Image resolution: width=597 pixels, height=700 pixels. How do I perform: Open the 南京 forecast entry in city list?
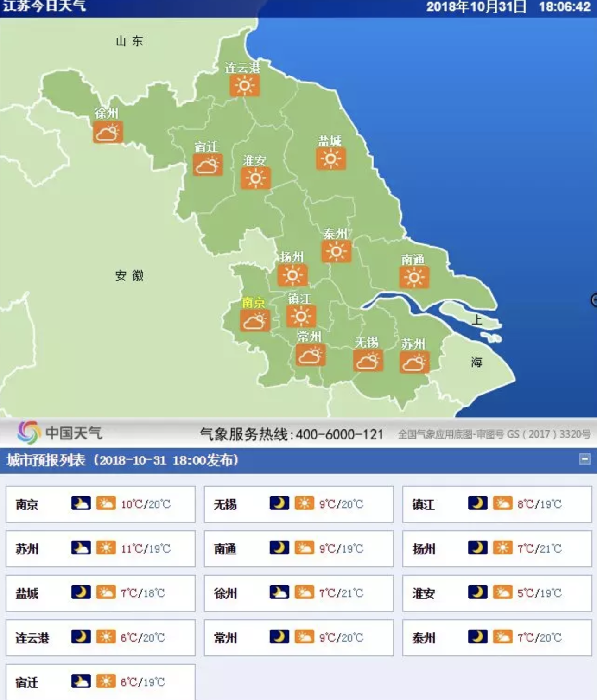click(x=100, y=504)
